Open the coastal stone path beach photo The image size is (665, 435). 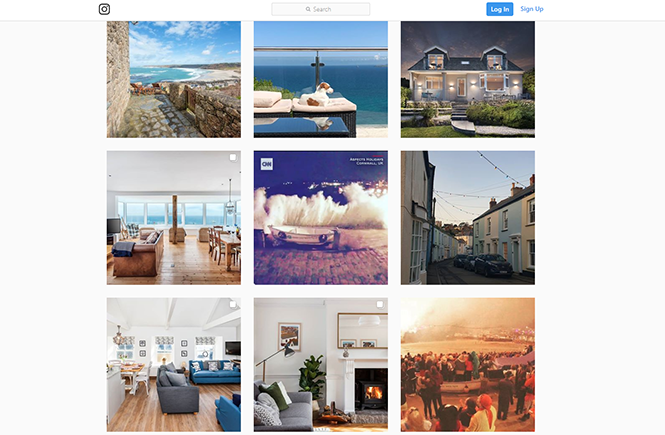[173, 79]
